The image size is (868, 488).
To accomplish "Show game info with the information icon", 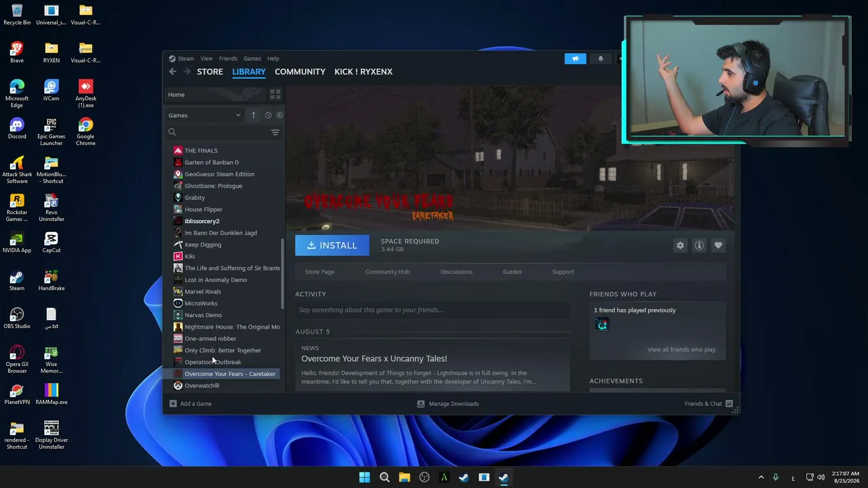I will (x=699, y=245).
